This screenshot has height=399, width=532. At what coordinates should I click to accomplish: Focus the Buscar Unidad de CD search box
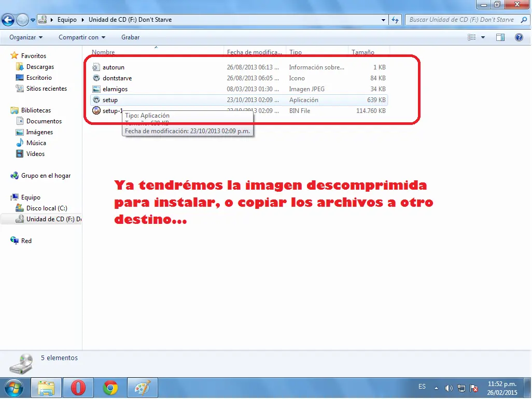pyautogui.click(x=461, y=20)
